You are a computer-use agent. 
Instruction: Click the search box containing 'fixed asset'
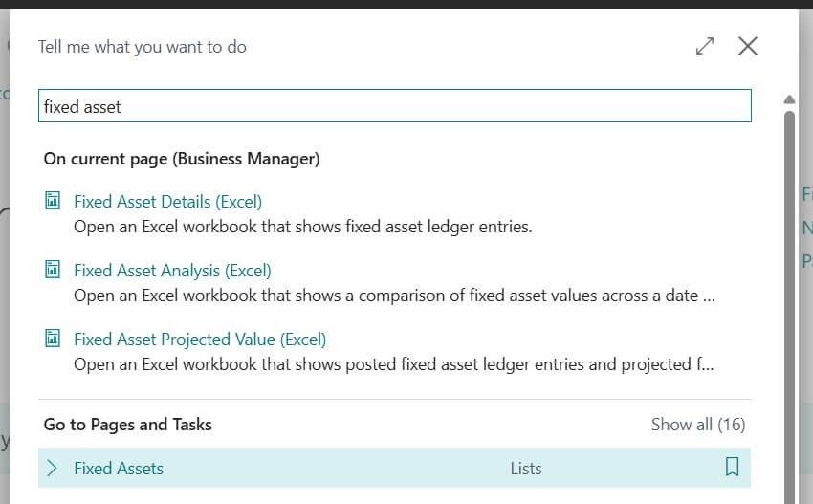394,107
